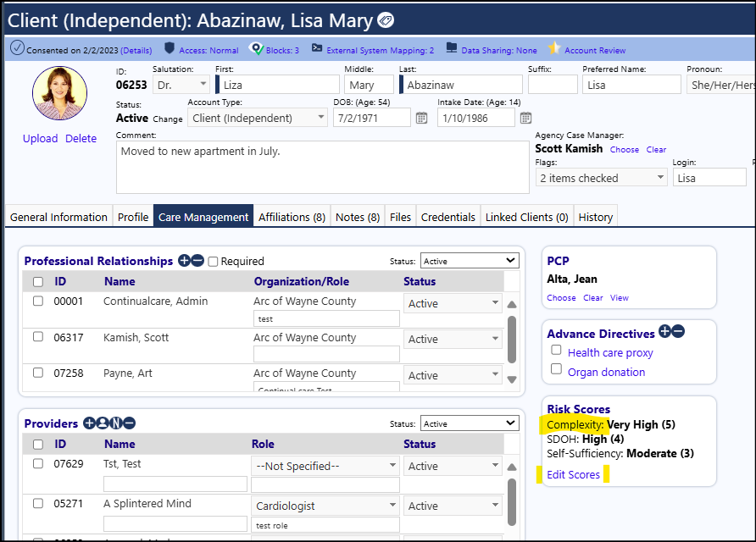
Task: Click the Account Review star icon
Action: click(x=554, y=47)
